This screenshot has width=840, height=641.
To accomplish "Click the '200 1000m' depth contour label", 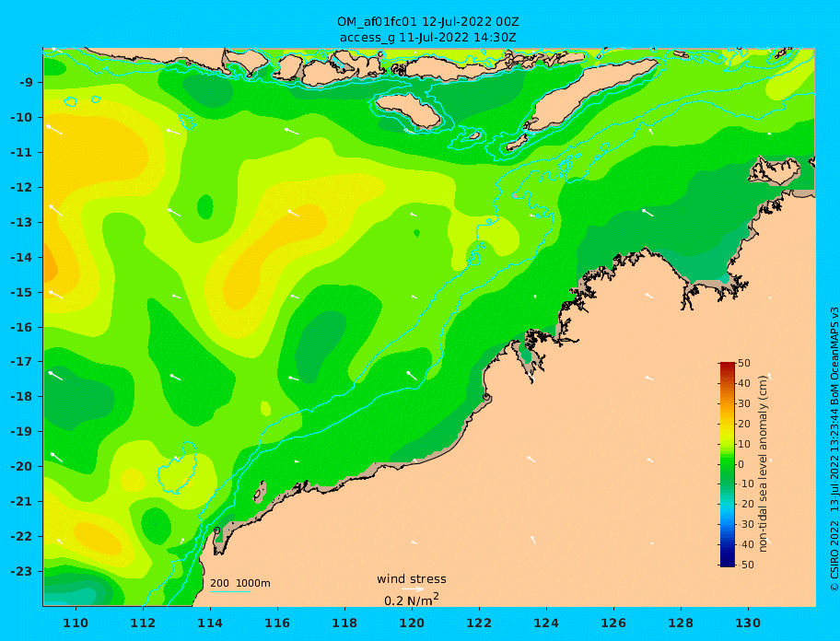I will [x=240, y=583].
